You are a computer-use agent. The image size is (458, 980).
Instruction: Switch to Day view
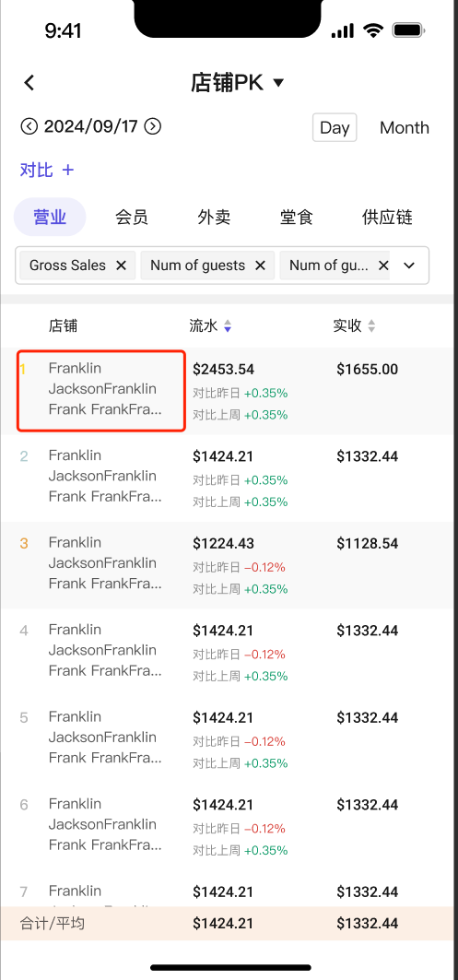[x=335, y=127]
